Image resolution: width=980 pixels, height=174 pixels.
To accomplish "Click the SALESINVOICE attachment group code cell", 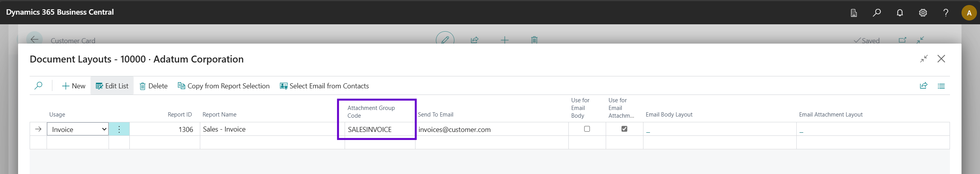I will (380, 129).
